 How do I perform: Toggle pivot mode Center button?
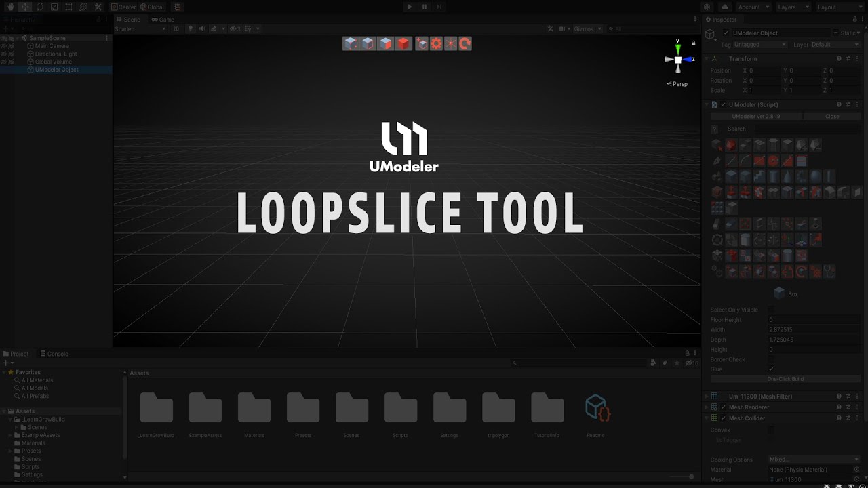123,7
